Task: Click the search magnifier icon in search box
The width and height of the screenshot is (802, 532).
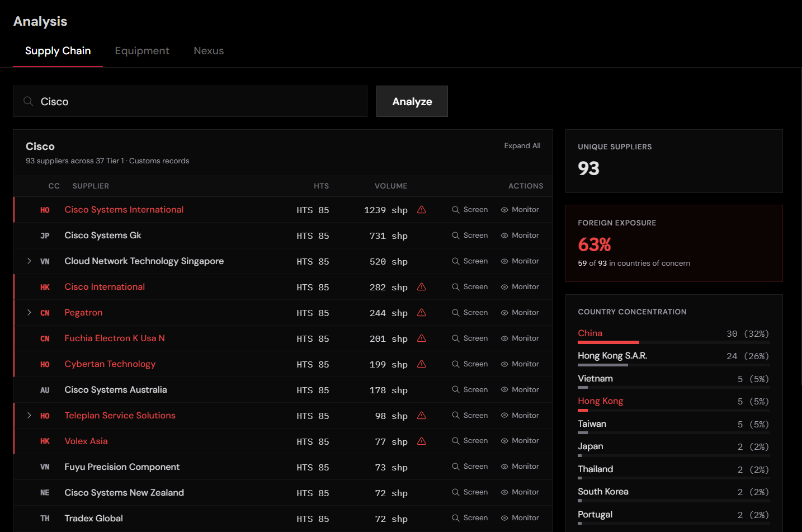Action: (28, 101)
